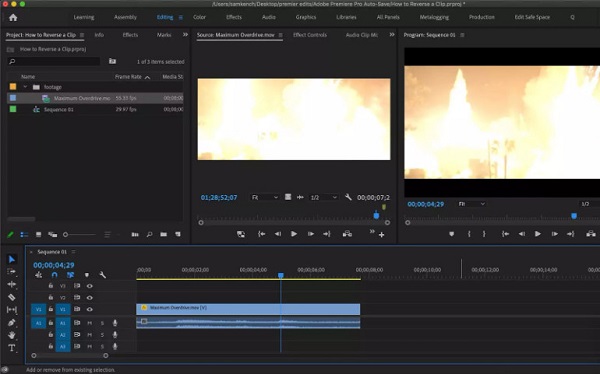Mark In in program monitor
The height and width of the screenshot is (374, 600).
469,234
